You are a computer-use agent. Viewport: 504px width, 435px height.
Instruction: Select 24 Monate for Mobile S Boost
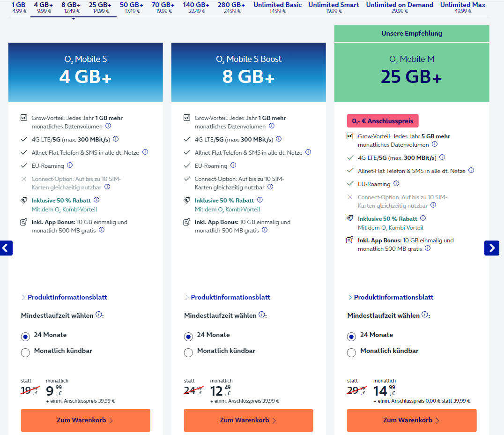pos(188,337)
